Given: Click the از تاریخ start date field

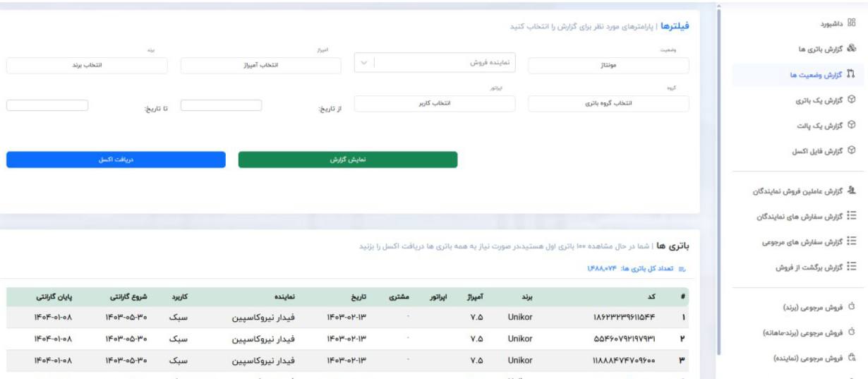Looking at the screenshot, I should 221,105.
